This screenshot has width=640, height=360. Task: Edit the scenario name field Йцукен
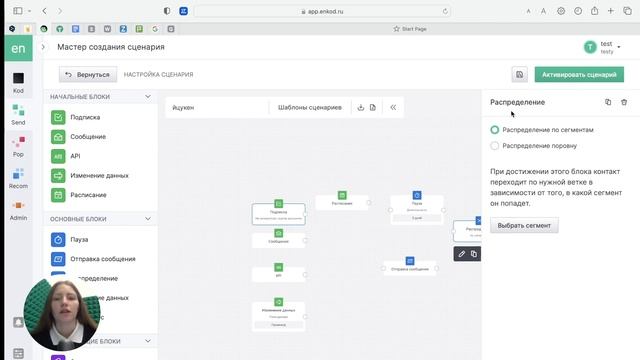pos(217,107)
